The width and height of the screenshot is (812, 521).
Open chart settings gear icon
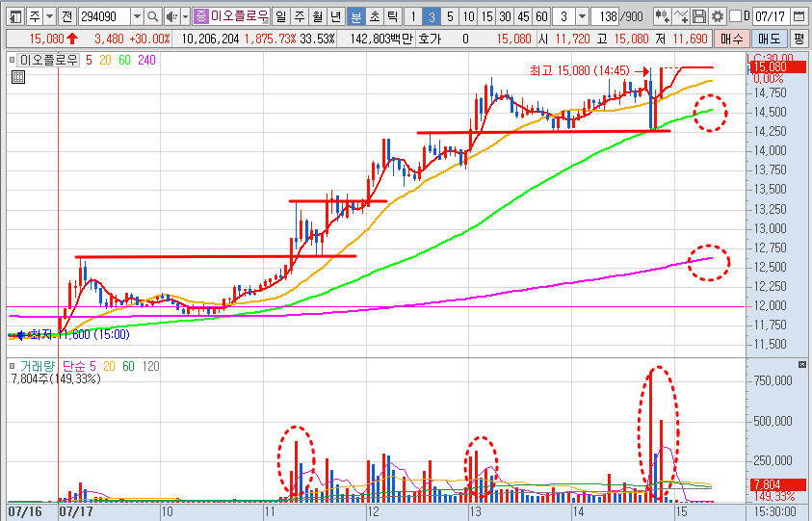(718, 17)
